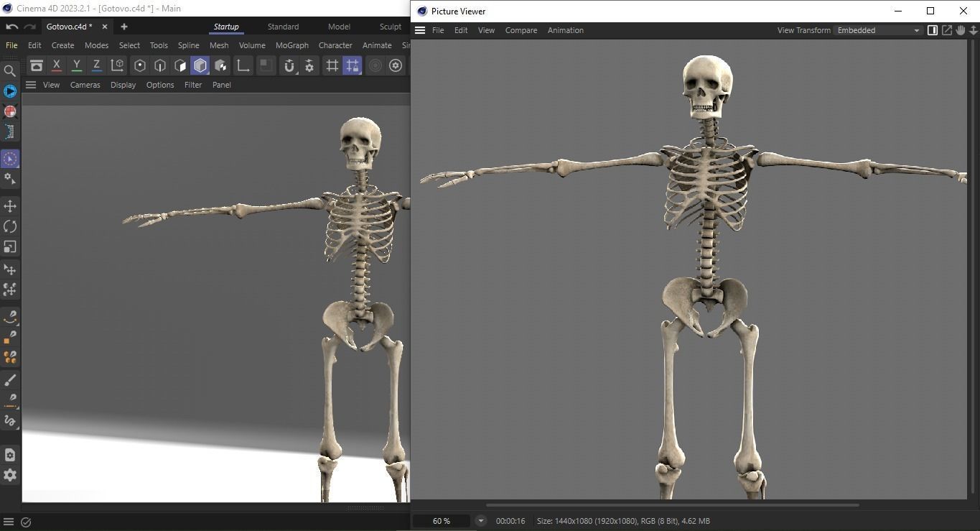Click the blue Render View icon
Viewport: 980px width, 531px height.
tap(10, 91)
